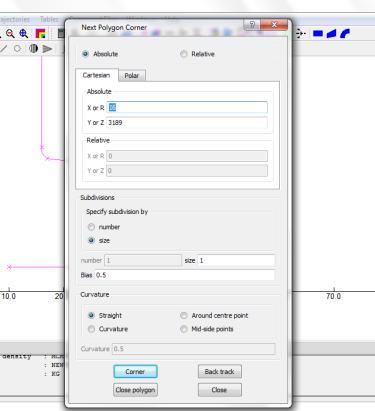Select the blue curved-arc region tool

(345, 34)
